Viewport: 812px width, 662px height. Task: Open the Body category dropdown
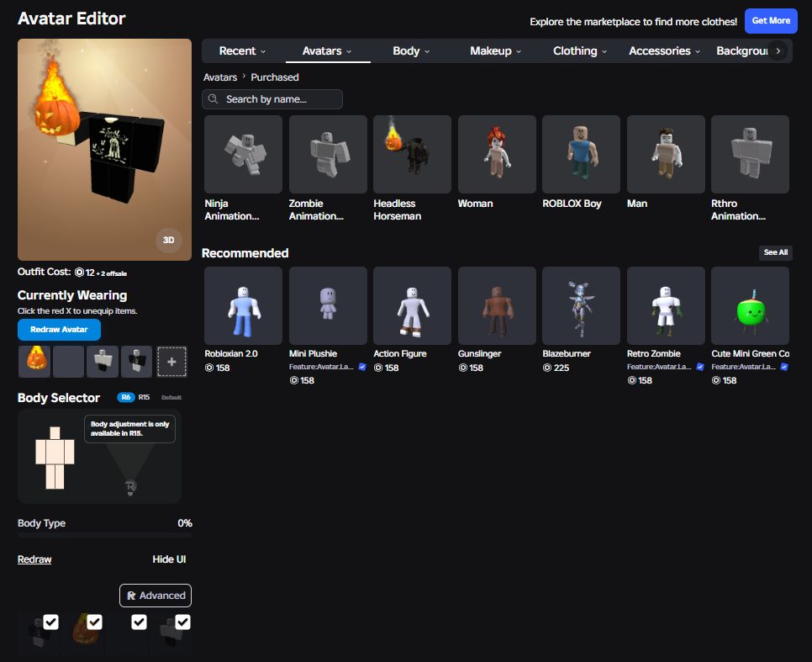(x=411, y=50)
